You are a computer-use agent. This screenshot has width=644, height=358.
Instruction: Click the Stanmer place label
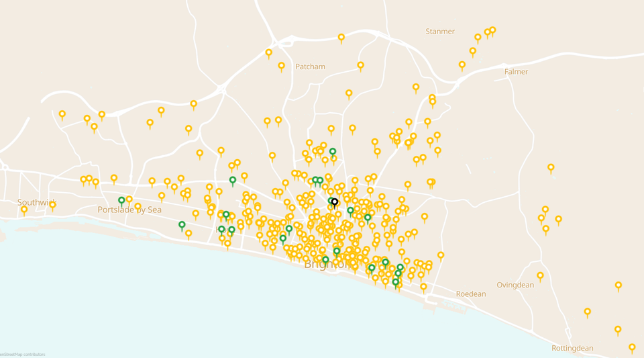pyautogui.click(x=440, y=32)
